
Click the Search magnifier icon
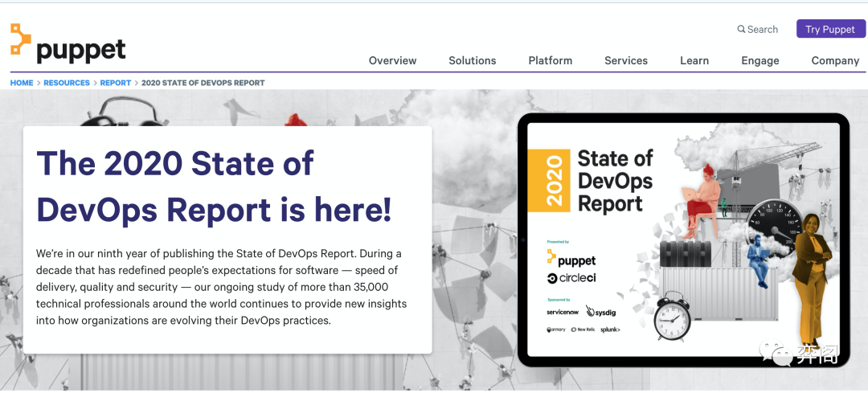pyautogui.click(x=741, y=30)
